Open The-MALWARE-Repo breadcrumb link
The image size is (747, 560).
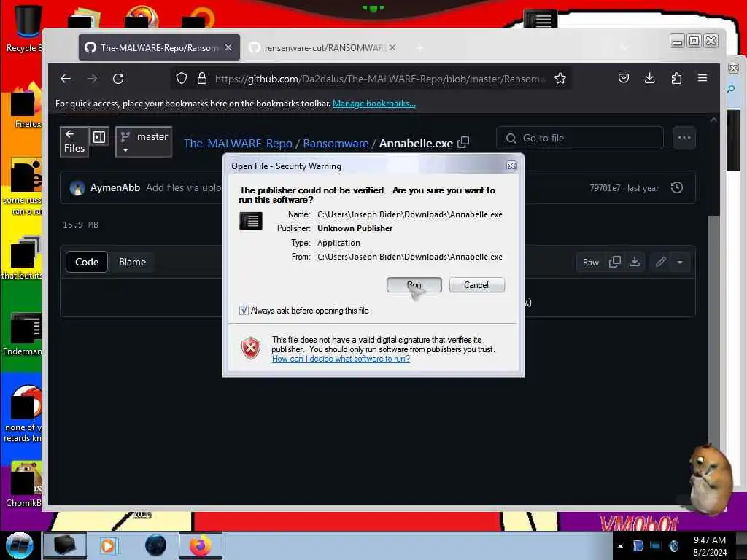point(238,144)
